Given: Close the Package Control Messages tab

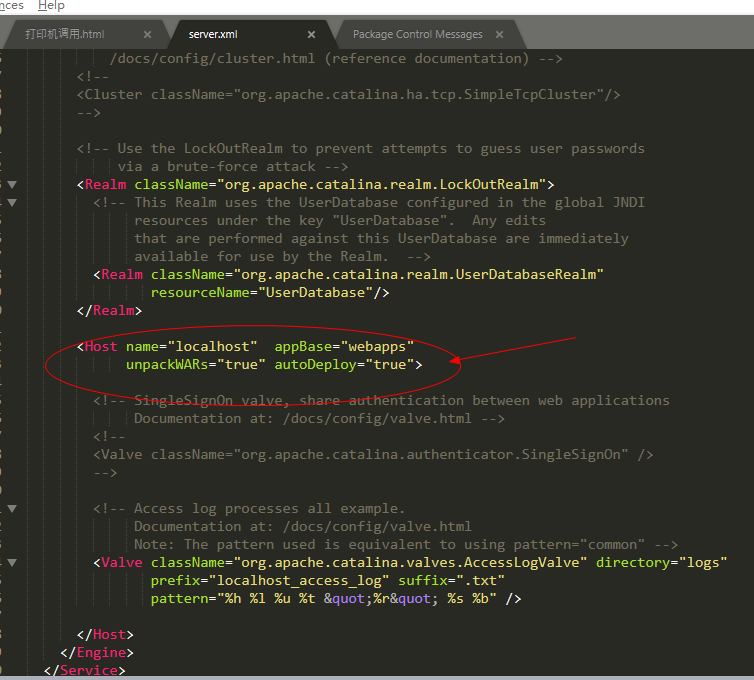Looking at the screenshot, I should (500, 35).
